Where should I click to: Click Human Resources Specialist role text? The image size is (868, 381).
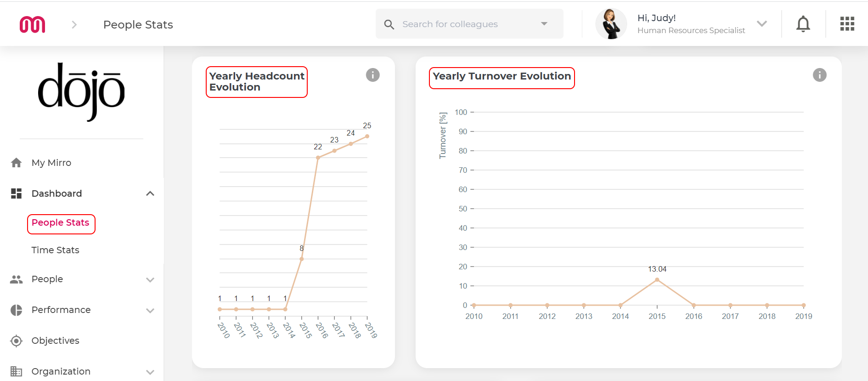(691, 30)
